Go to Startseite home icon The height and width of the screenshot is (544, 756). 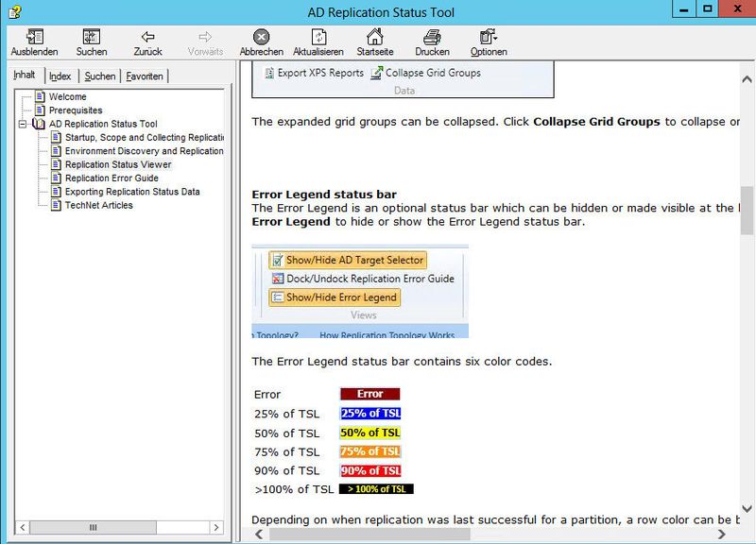(x=375, y=38)
